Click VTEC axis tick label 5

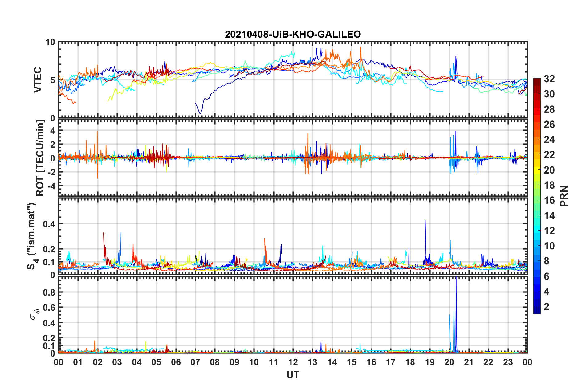(53, 80)
